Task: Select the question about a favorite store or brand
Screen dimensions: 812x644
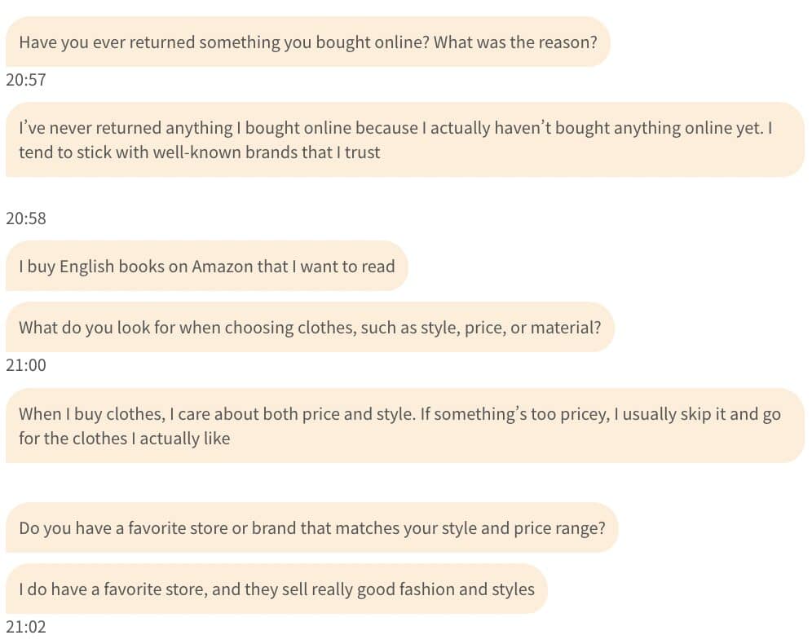Action: [x=311, y=527]
